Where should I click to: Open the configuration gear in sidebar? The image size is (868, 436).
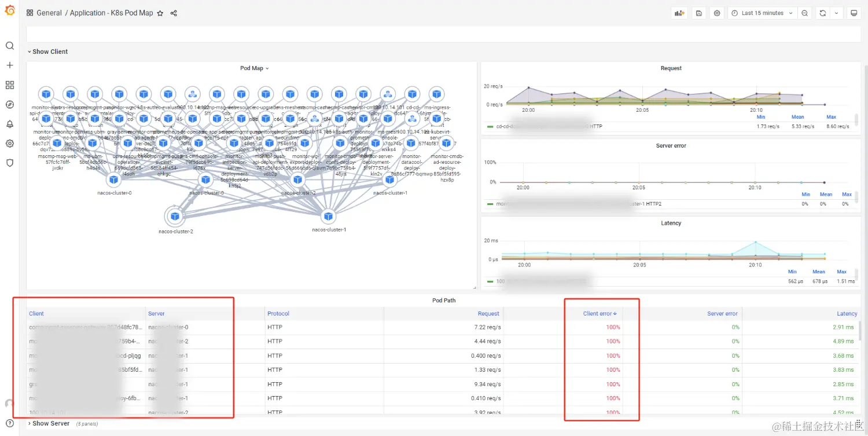point(9,144)
